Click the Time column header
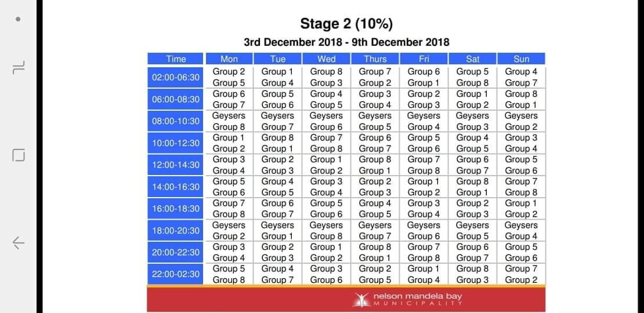 pyautogui.click(x=176, y=59)
